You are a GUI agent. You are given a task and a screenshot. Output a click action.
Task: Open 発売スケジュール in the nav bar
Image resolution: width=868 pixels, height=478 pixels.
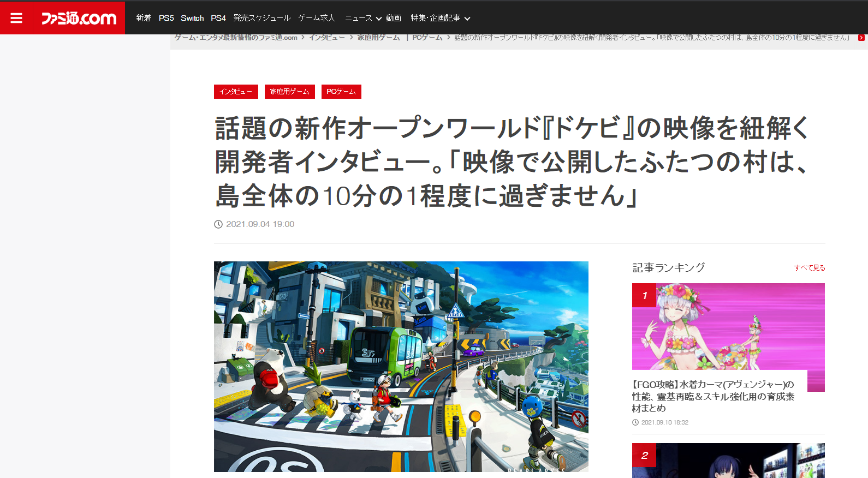pos(261,18)
